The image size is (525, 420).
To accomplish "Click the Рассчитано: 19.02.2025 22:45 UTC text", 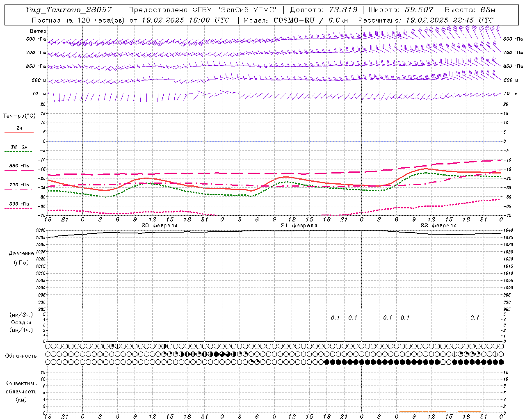I will [426, 20].
